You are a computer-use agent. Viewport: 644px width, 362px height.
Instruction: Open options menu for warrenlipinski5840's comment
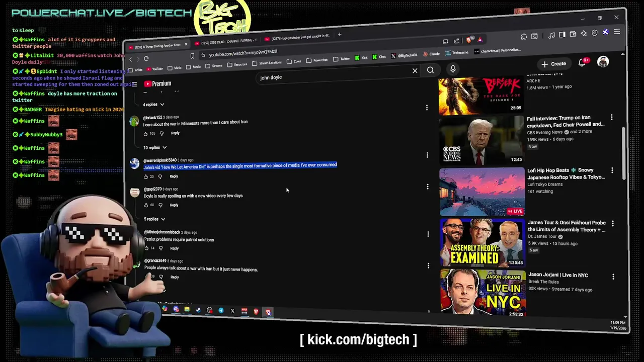[x=427, y=155]
